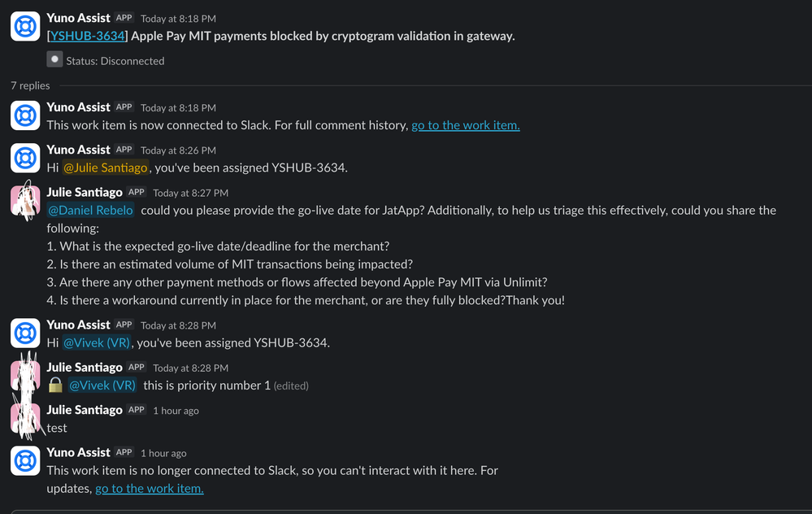812x514 pixels.
Task: Click the Yuno Assist avatar on the Vivek assignment message
Action: 24,333
